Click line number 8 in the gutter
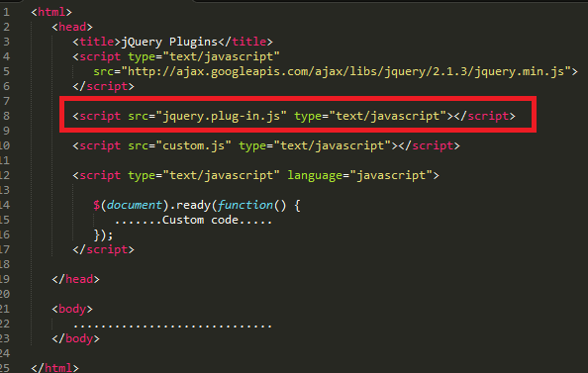Screen dimensions: 588x373 (x=6, y=116)
